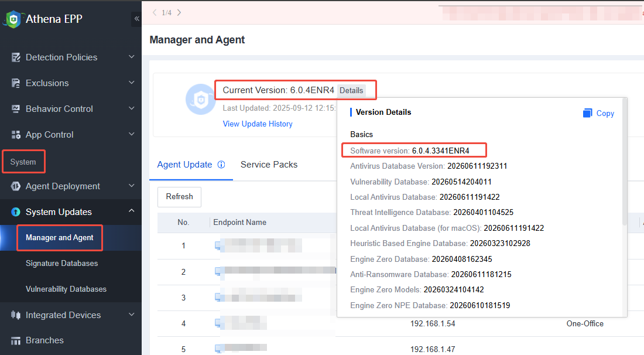
Task: Expand the Agent Deployment chevron
Action: click(131, 186)
